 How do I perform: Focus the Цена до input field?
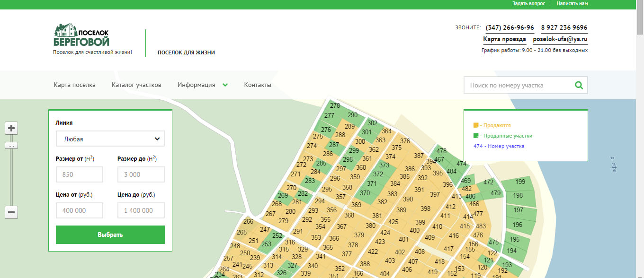click(141, 210)
